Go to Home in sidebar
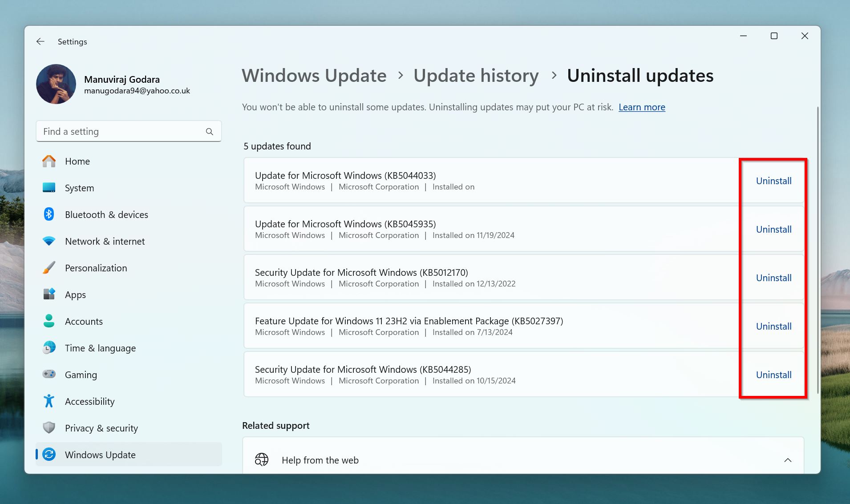Screen dimensions: 850x504 point(129,161)
